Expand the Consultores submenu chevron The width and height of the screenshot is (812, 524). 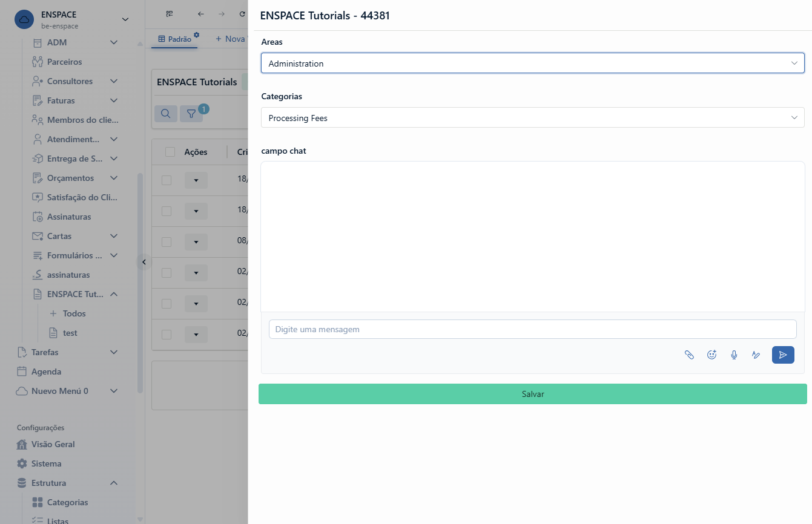[114, 81]
